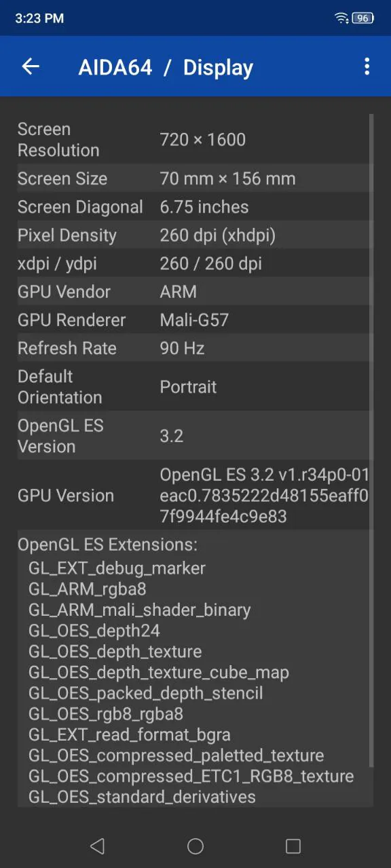Image resolution: width=391 pixels, height=868 pixels.
Task: Tap the GPU Renderer Mali-G57 row
Action: pos(195,320)
